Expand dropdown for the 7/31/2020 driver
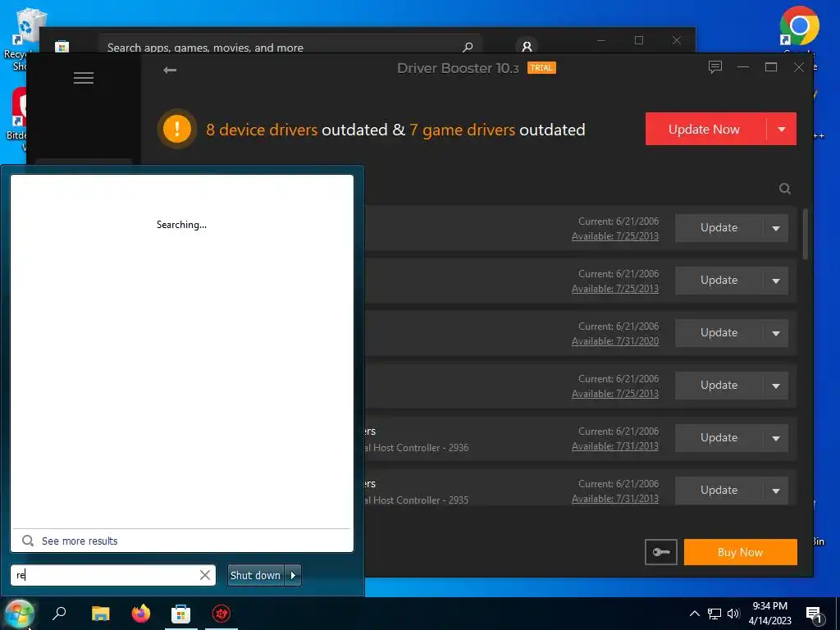The width and height of the screenshot is (840, 630). pyautogui.click(x=776, y=333)
